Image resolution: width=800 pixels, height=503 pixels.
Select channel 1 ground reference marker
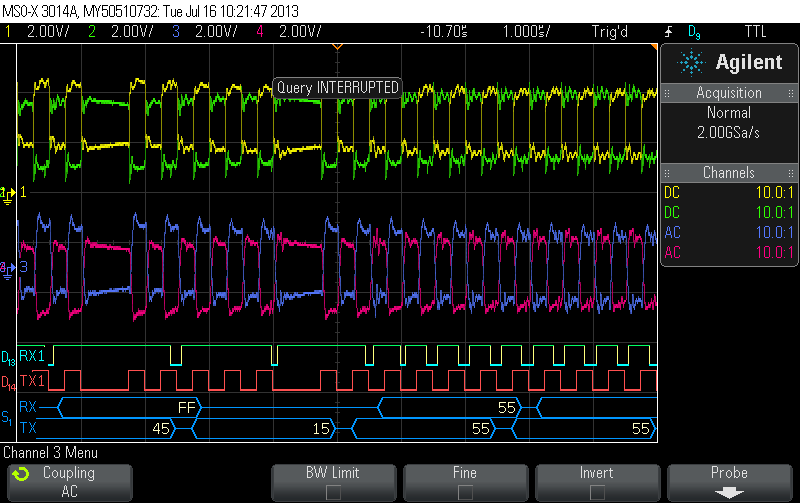click(8, 194)
